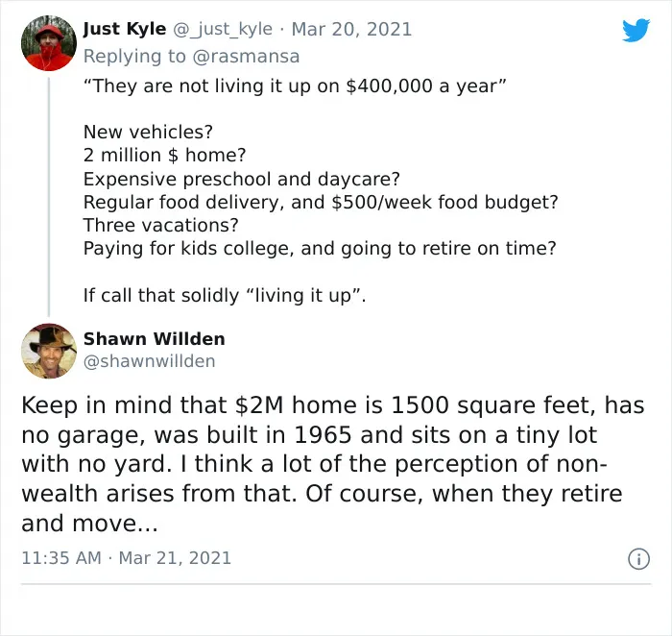The height and width of the screenshot is (636, 672).
Task: Click the Twitter bird logo
Action: 636,30
